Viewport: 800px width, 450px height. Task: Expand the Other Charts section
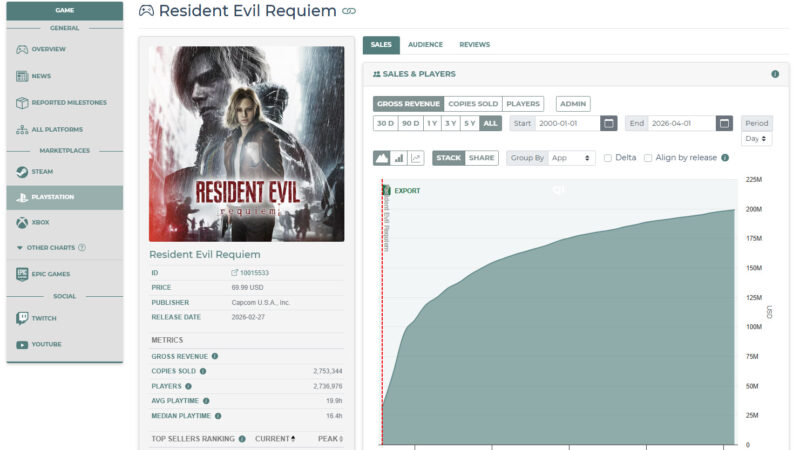tap(51, 247)
